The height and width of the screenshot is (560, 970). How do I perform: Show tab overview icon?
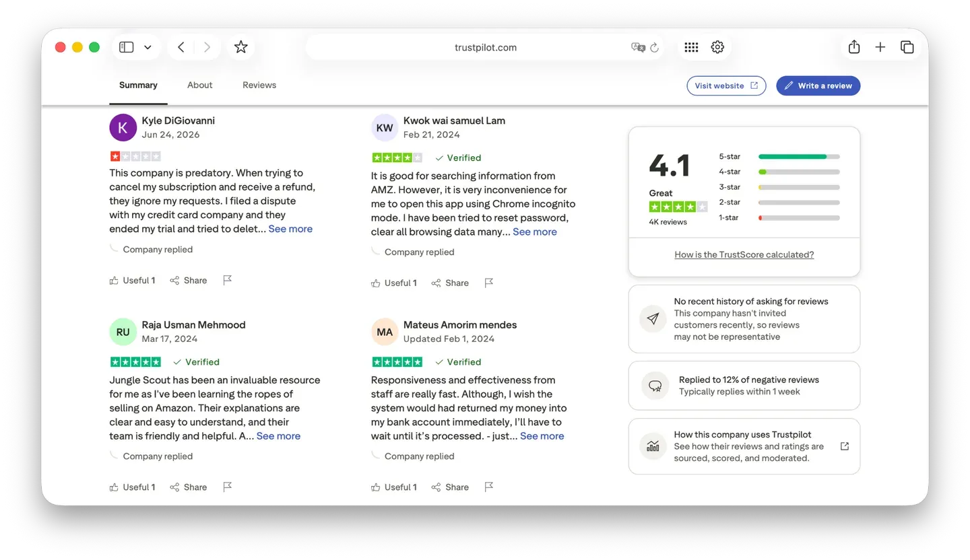pyautogui.click(x=907, y=47)
